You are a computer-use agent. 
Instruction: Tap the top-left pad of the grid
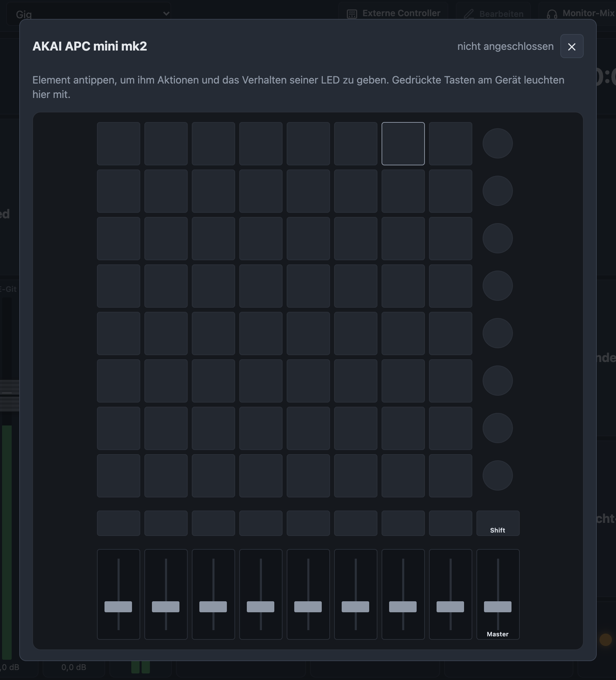click(x=118, y=143)
